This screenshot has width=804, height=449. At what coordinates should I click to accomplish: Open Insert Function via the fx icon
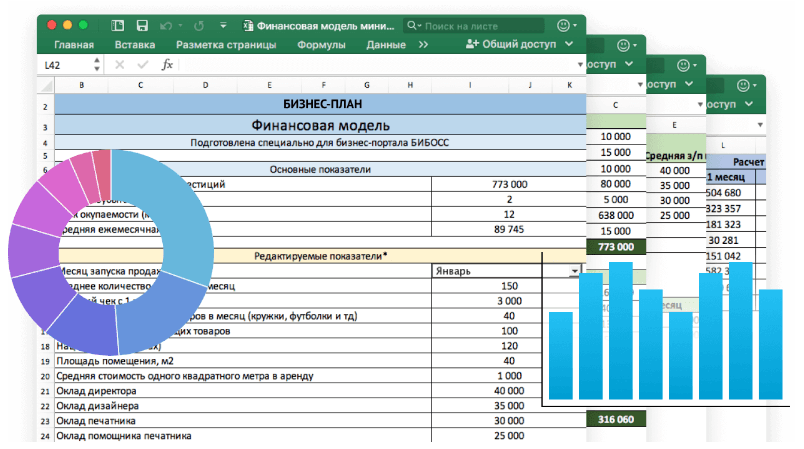(x=167, y=65)
